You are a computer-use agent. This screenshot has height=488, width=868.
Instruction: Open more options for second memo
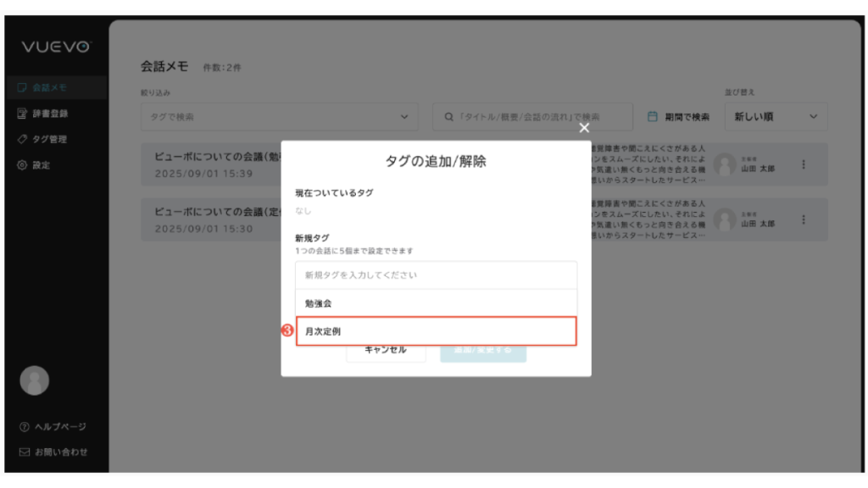point(804,219)
